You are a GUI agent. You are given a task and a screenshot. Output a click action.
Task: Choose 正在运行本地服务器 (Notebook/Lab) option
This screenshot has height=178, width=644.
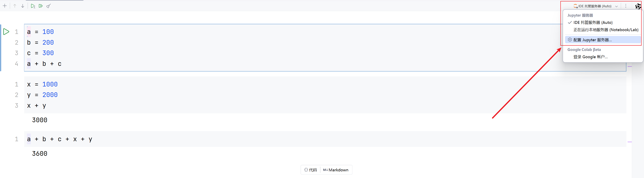(606, 30)
